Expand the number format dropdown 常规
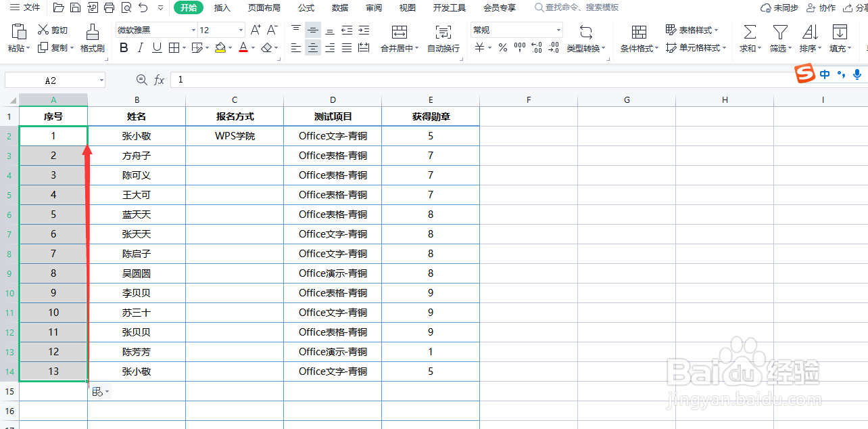This screenshot has width=868, height=429. 558,30
